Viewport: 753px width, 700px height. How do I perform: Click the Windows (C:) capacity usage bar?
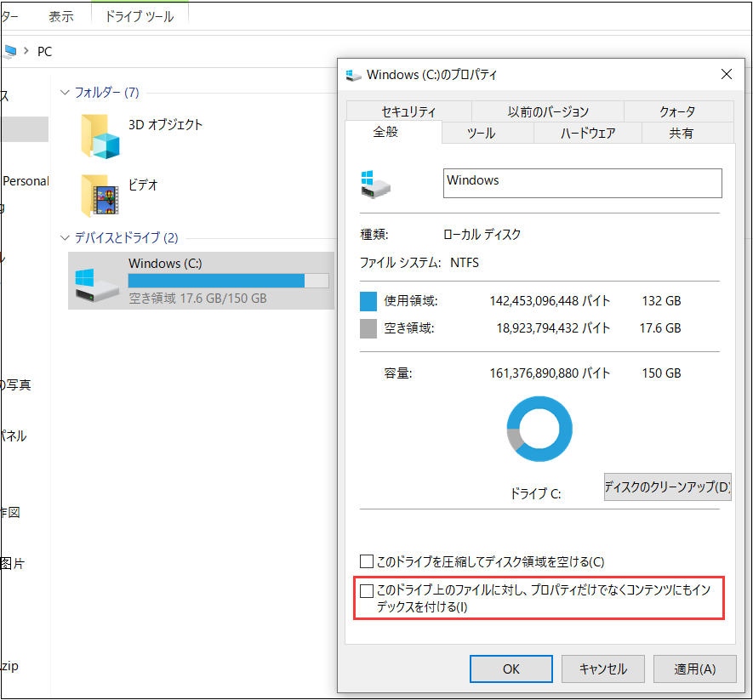tap(229, 281)
